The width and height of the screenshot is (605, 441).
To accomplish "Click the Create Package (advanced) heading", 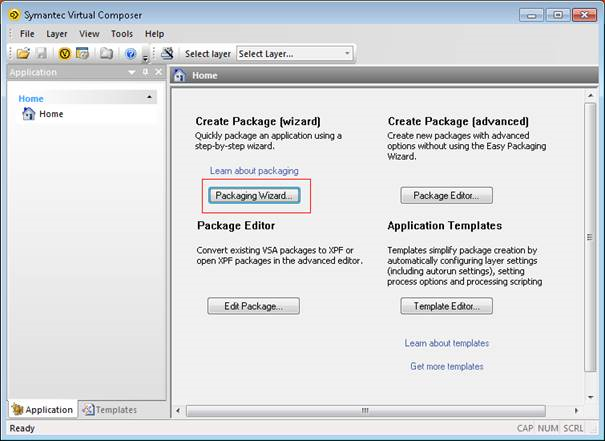I will point(458,121).
